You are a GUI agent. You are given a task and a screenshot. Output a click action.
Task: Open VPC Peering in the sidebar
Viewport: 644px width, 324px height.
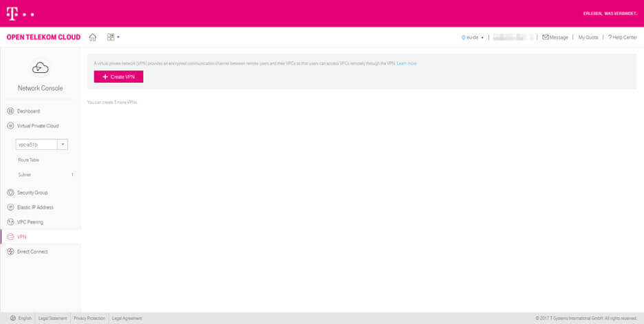click(30, 222)
